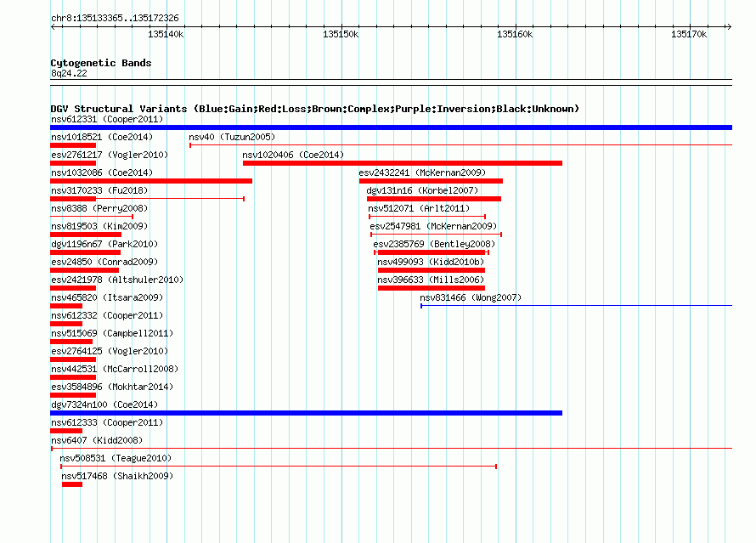Click the red bar for nsv499093

pyautogui.click(x=431, y=270)
